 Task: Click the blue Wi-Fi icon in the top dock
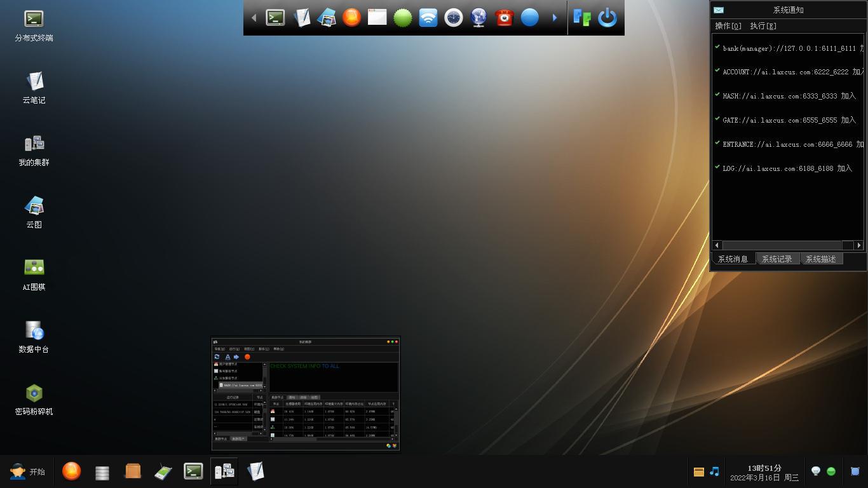point(428,18)
